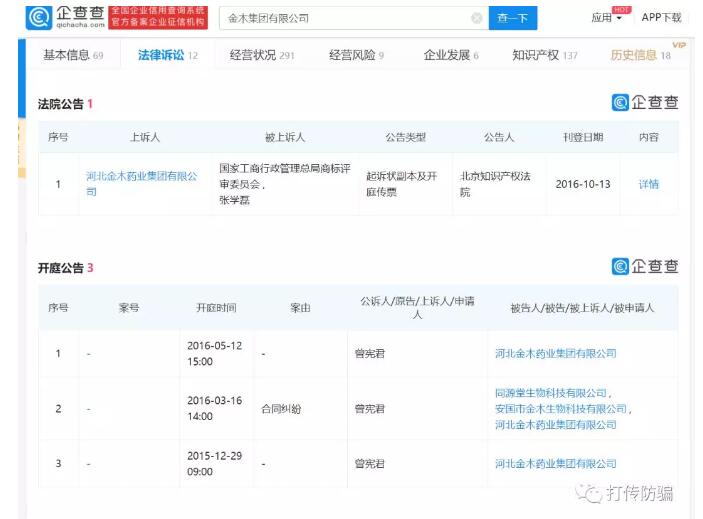The height and width of the screenshot is (519, 703).
Task: Click the 2016-03-16 14:00 hearing time cell
Action: tap(215, 408)
